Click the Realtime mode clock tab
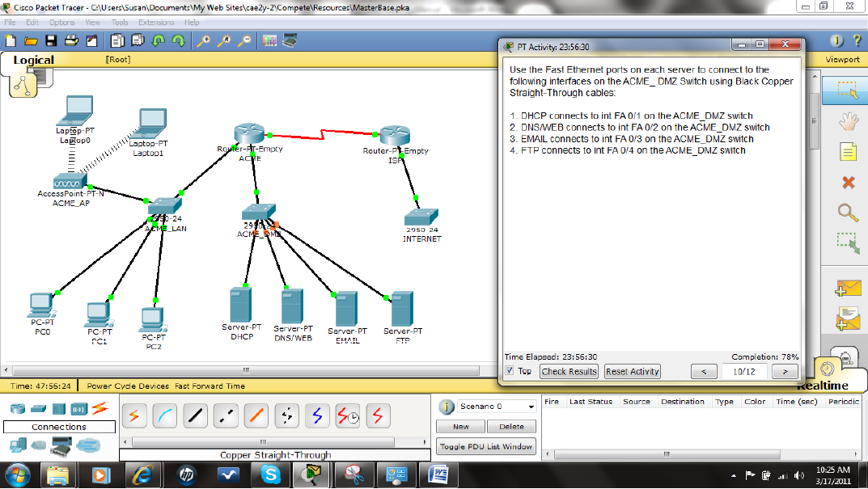Image resolution: width=868 pixels, height=489 pixels. [x=827, y=369]
